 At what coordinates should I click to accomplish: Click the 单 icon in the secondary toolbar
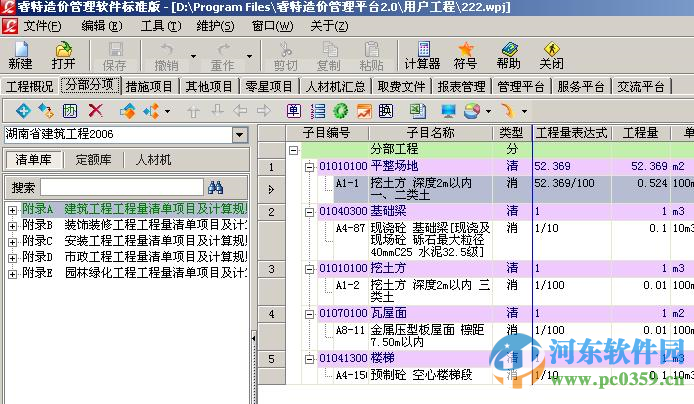pos(293,111)
